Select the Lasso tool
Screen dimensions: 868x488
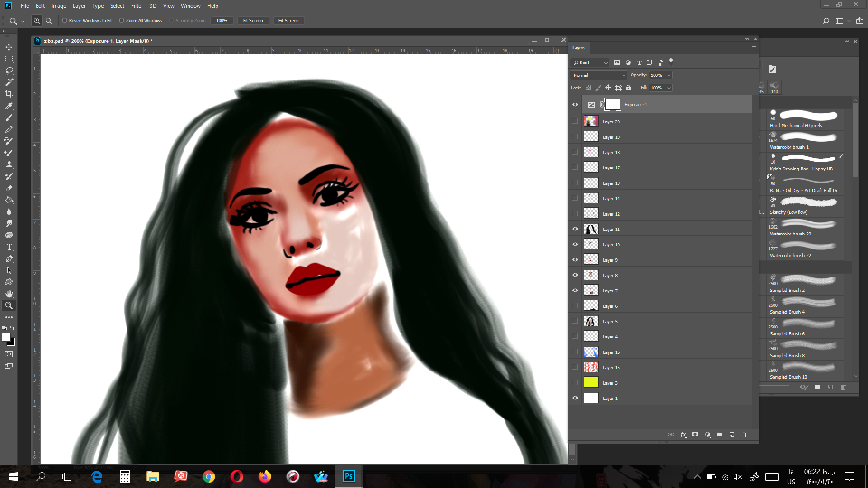pyautogui.click(x=9, y=70)
